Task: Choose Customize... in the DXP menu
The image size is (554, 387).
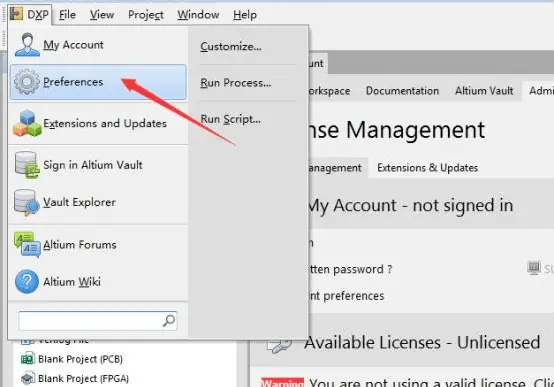Action: (x=231, y=46)
